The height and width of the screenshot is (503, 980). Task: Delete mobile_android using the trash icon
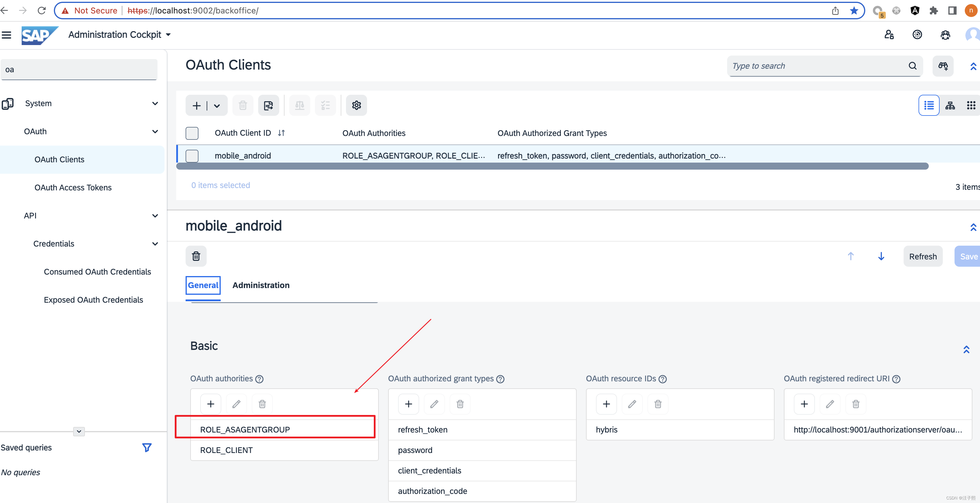(196, 256)
